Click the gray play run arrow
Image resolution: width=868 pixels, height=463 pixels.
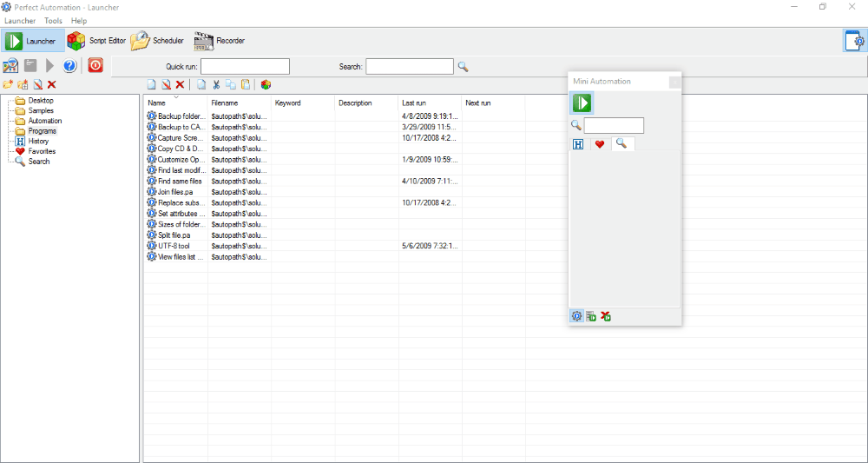(x=49, y=66)
